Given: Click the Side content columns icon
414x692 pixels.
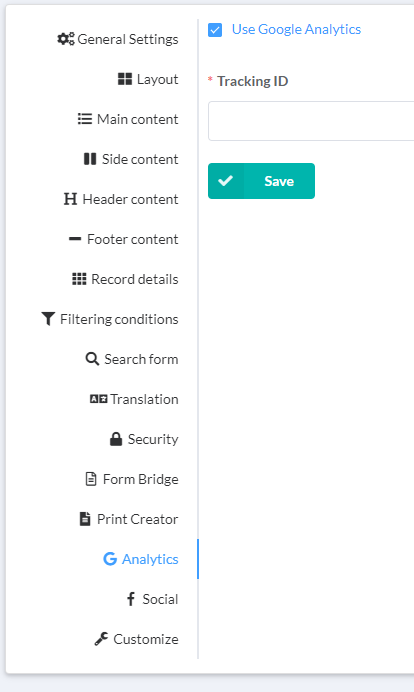Looking at the screenshot, I should (90, 159).
